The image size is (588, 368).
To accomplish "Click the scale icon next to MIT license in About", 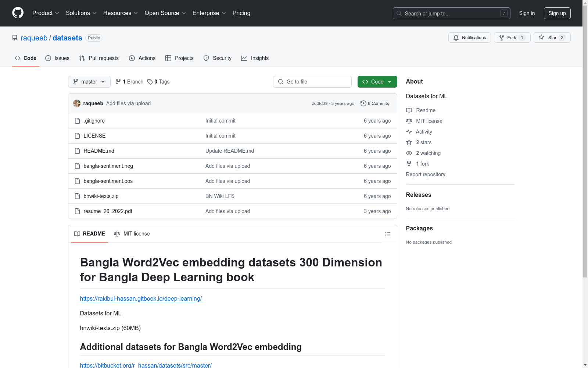I will pyautogui.click(x=409, y=121).
